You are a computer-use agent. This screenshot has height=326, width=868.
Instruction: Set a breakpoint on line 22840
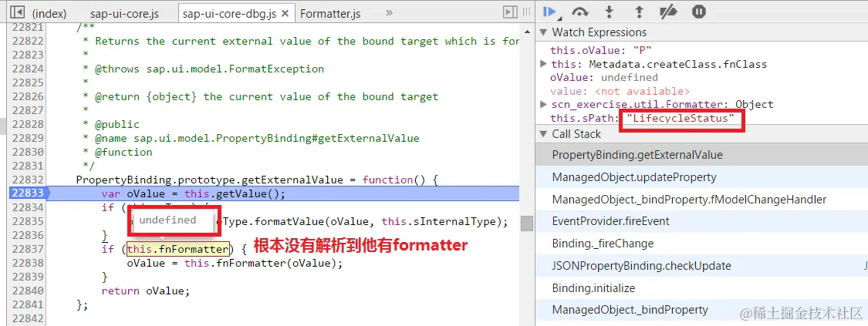(x=28, y=291)
